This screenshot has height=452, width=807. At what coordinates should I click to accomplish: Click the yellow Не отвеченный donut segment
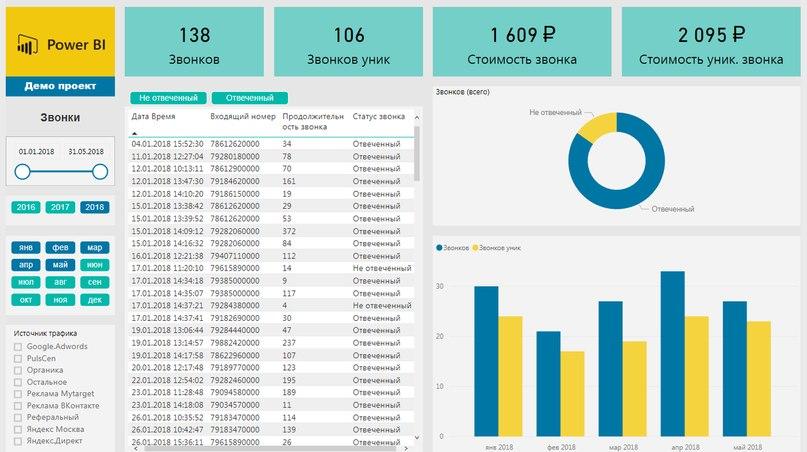tap(599, 126)
